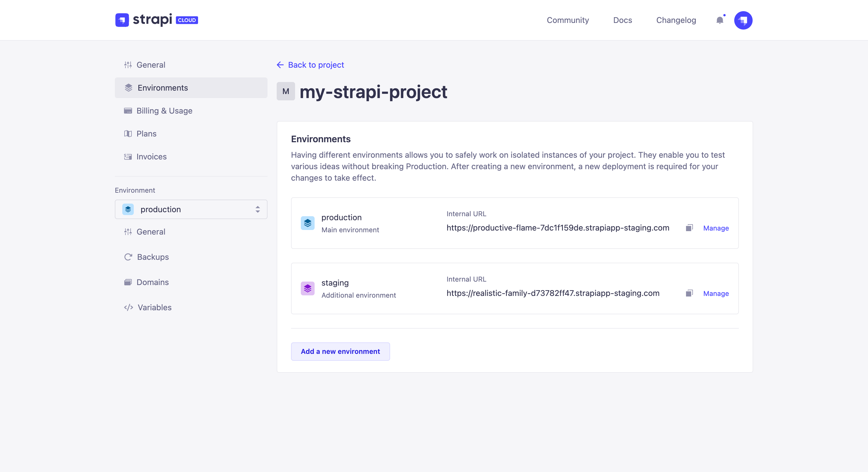Open the notifications bell

click(x=720, y=20)
